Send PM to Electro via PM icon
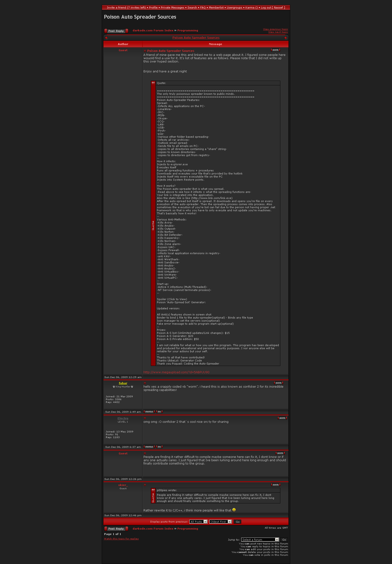The width and height of the screenshot is (392, 564). [159, 447]
